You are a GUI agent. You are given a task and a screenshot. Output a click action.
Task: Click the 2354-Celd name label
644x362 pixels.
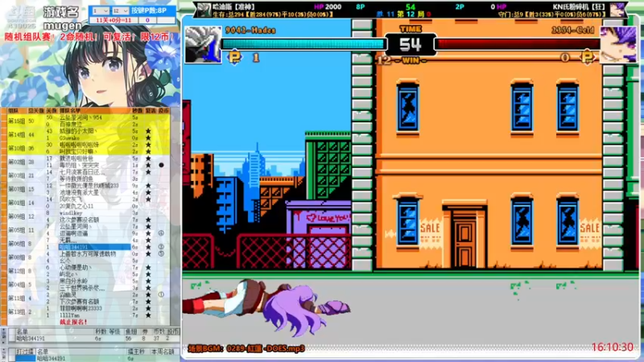(573, 30)
